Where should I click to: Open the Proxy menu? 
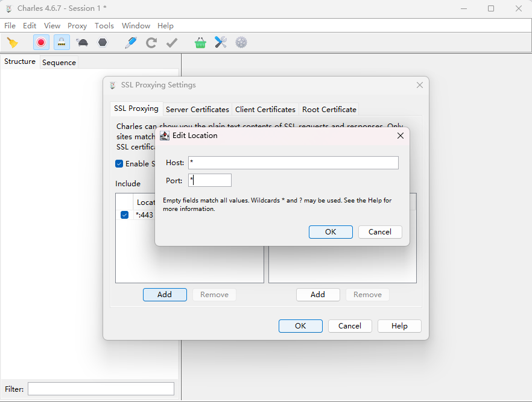77,26
